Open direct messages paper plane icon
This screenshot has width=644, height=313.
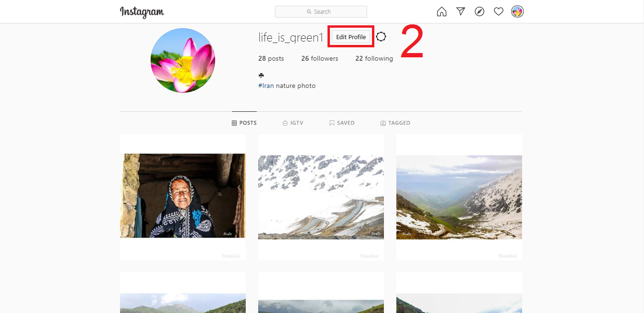[x=460, y=11]
